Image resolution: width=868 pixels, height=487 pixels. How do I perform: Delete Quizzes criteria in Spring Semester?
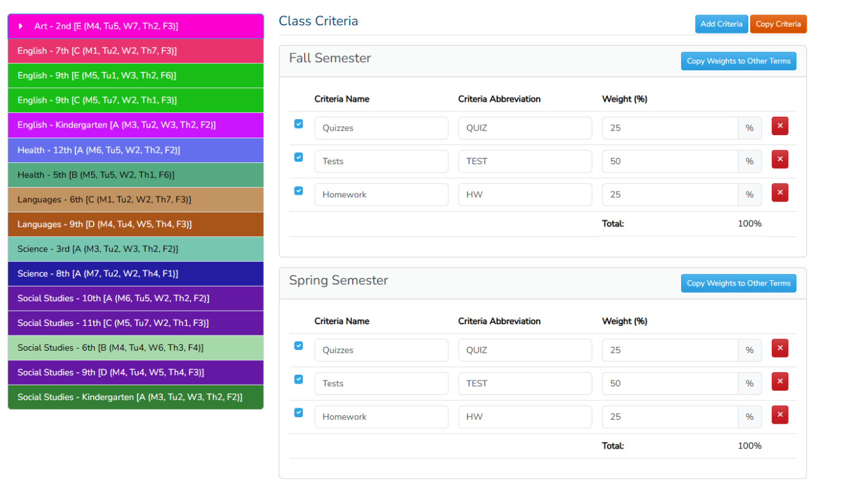point(779,348)
